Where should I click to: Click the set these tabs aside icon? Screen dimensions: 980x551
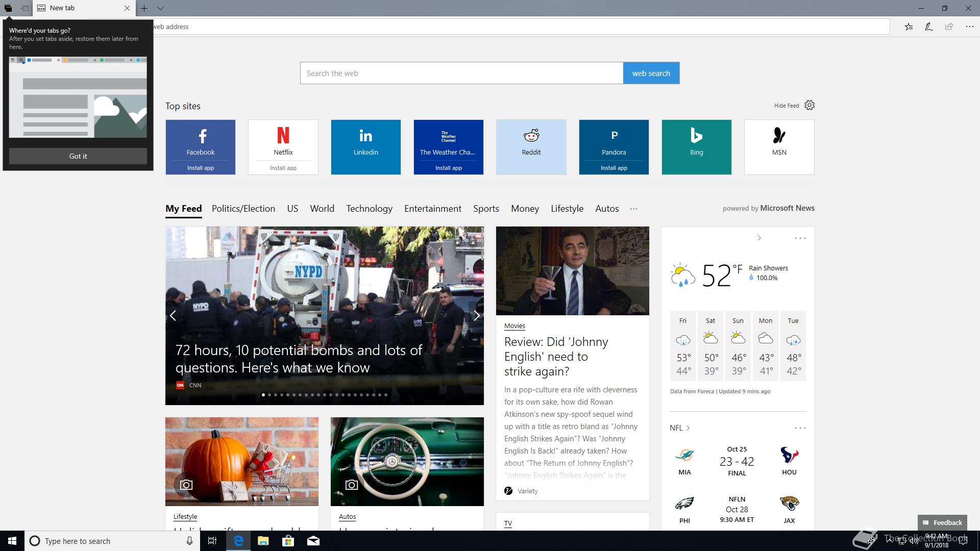pyautogui.click(x=24, y=8)
